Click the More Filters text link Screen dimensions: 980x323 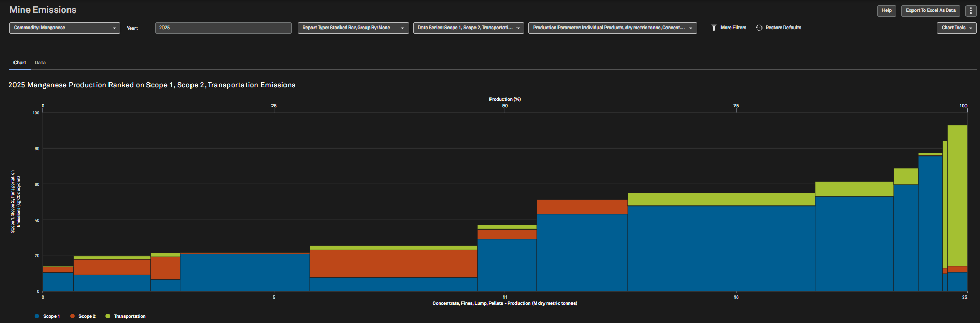point(733,28)
